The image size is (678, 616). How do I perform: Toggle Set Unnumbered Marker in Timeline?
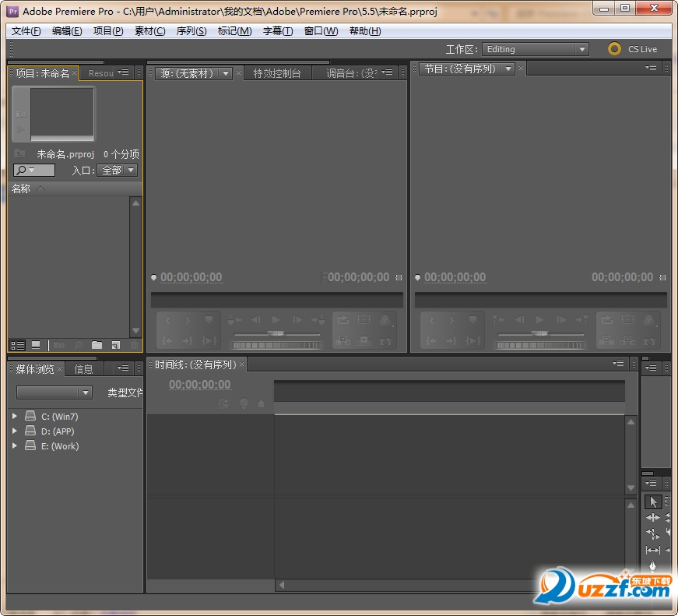(x=262, y=403)
